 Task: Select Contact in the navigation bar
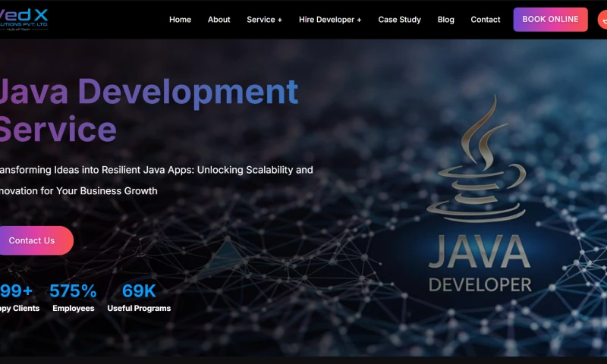pyautogui.click(x=486, y=20)
